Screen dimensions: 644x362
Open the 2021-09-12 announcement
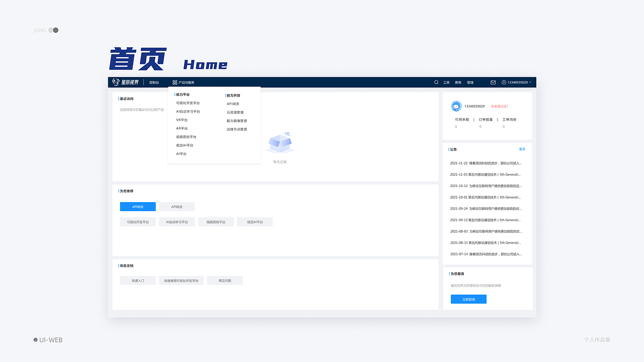(x=486, y=220)
